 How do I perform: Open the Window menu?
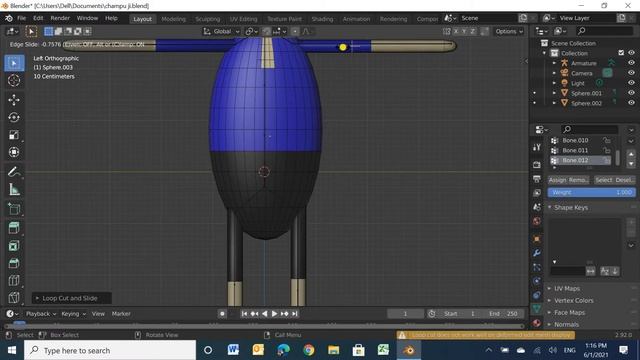[87, 18]
